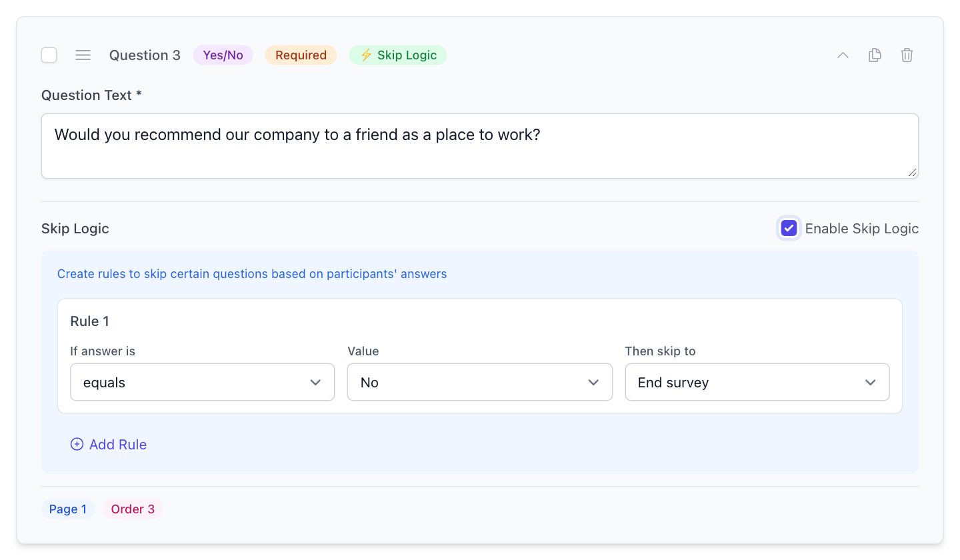This screenshot has height=560, width=960.
Task: Duplicate Question 3 with the copy icon
Action: [875, 55]
